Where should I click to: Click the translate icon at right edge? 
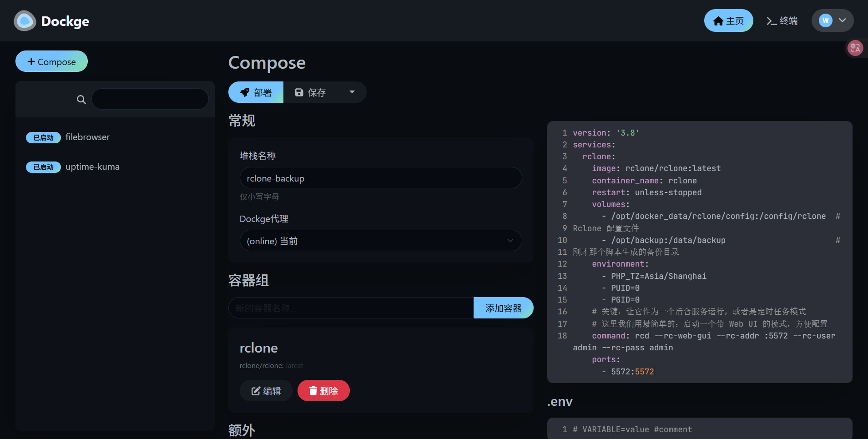click(855, 48)
